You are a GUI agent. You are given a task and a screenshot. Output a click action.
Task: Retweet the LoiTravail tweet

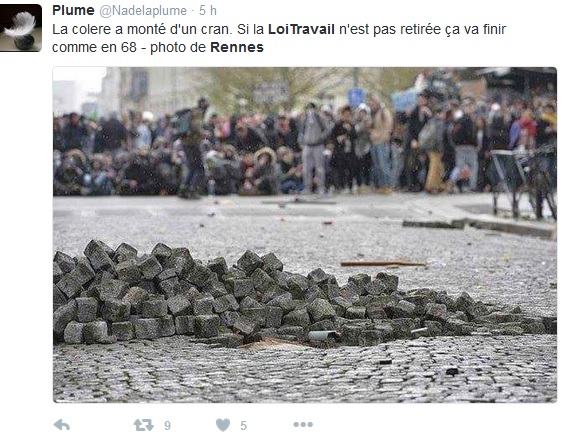click(x=143, y=425)
